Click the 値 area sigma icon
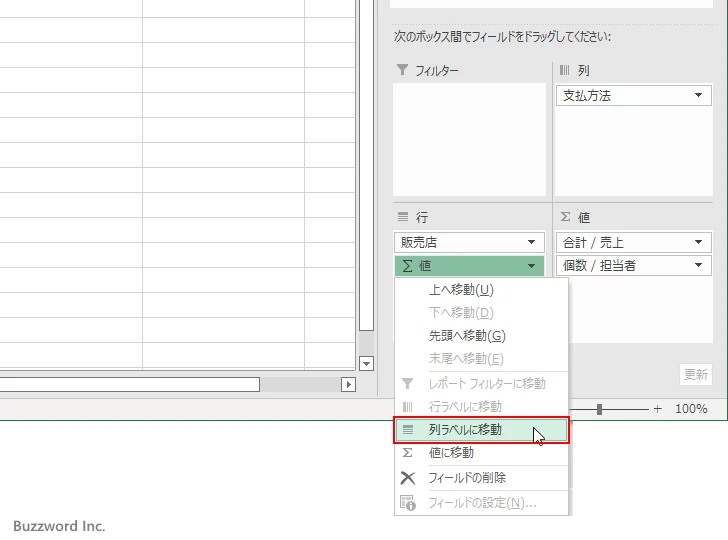The height and width of the screenshot is (540, 728). (566, 217)
